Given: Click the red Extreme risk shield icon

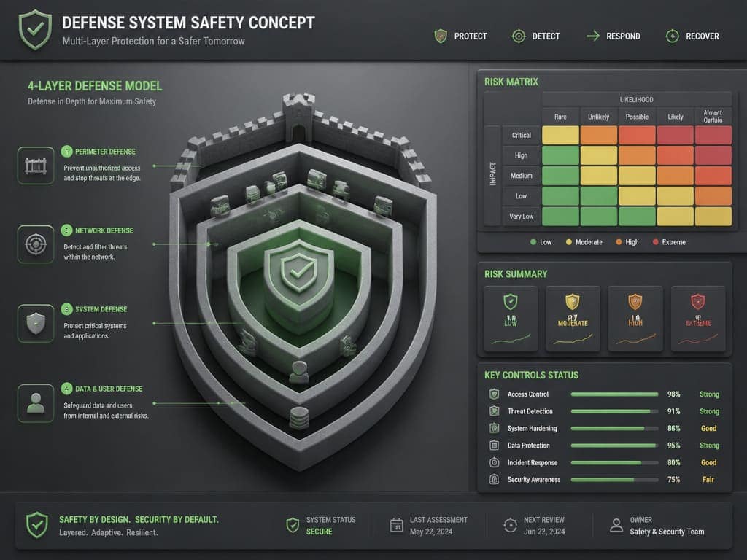Looking at the screenshot, I should point(698,301).
